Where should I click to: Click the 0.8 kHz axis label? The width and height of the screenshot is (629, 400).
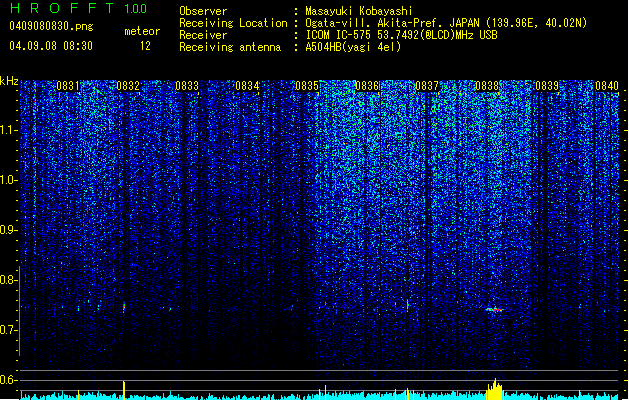pos(9,280)
